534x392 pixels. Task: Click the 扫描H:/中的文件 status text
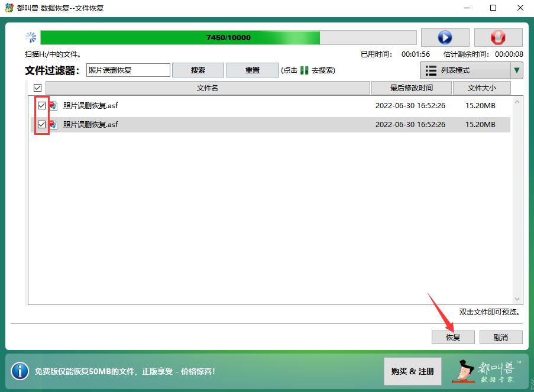(x=53, y=54)
